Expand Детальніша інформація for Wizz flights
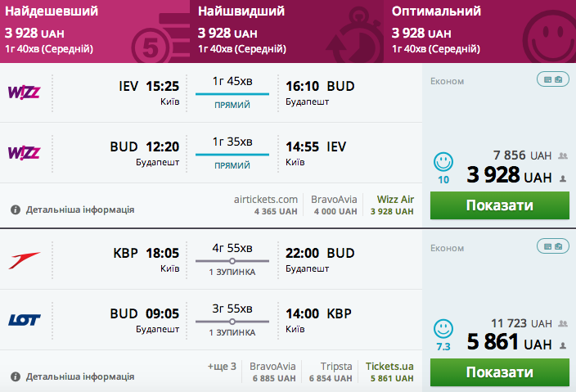This screenshot has height=392, width=576. (79, 210)
